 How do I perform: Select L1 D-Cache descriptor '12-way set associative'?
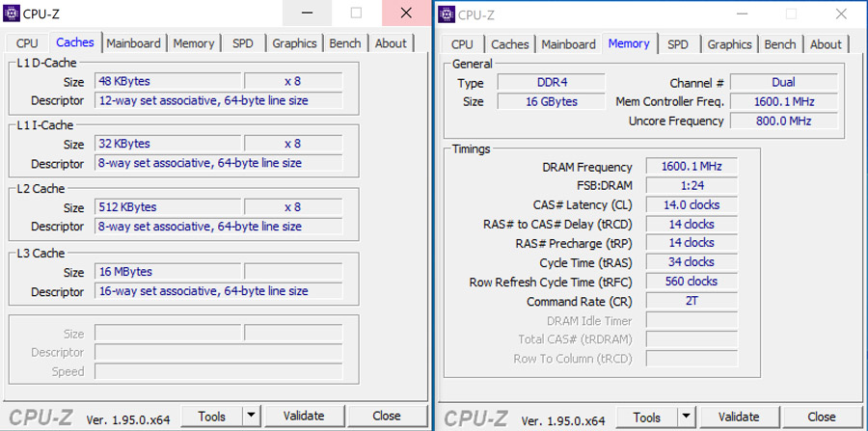219,100
